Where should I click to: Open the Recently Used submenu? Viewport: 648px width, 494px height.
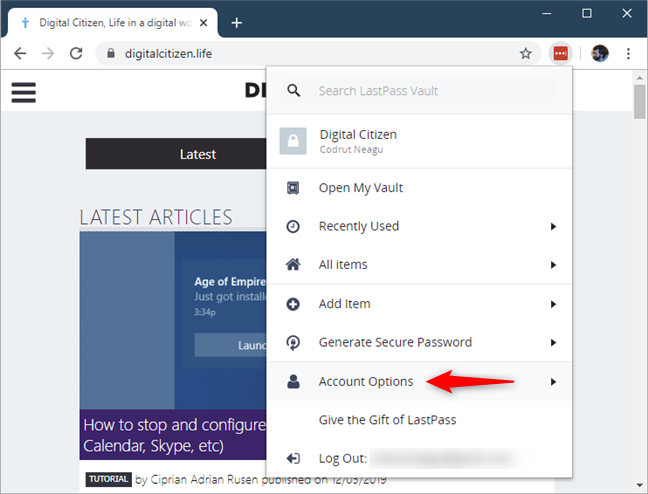click(419, 227)
